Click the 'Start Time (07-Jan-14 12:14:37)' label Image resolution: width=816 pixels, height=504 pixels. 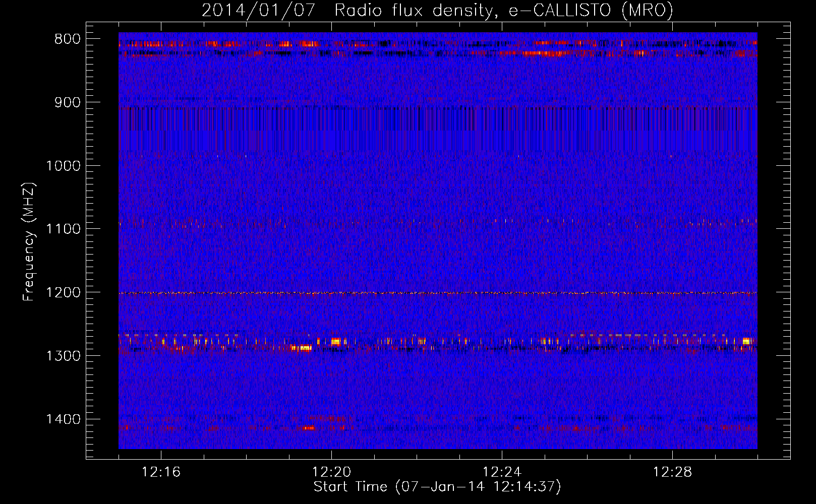437,487
